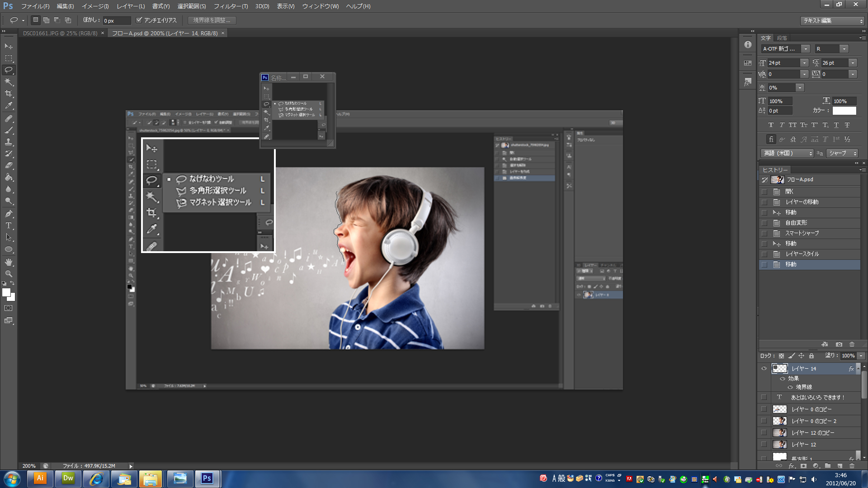Select the Eraser tool
This screenshot has height=488, width=868.
9,165
